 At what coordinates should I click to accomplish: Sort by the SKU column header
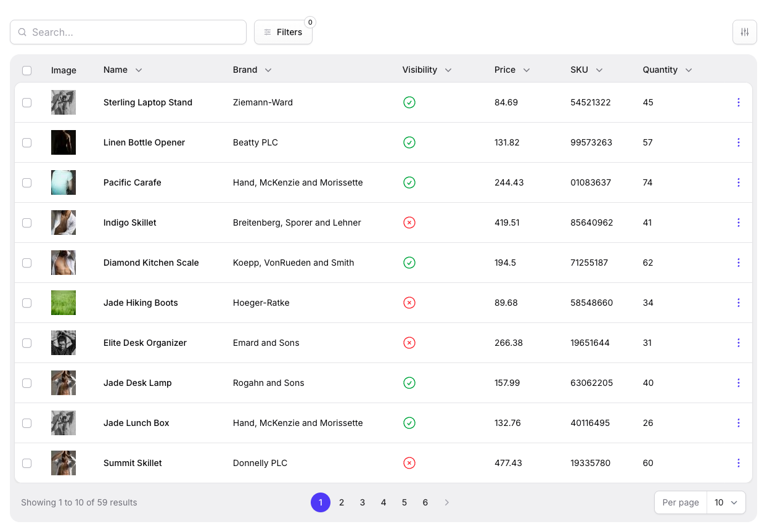(x=586, y=70)
